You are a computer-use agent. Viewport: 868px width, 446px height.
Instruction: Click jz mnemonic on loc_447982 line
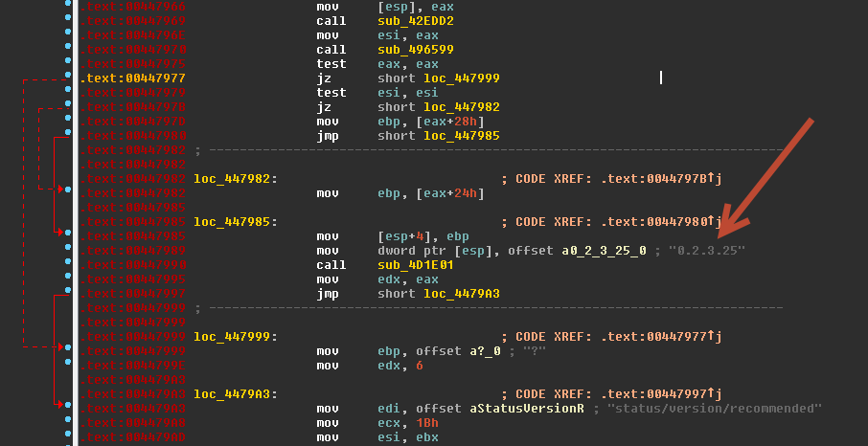pyautogui.click(x=324, y=107)
